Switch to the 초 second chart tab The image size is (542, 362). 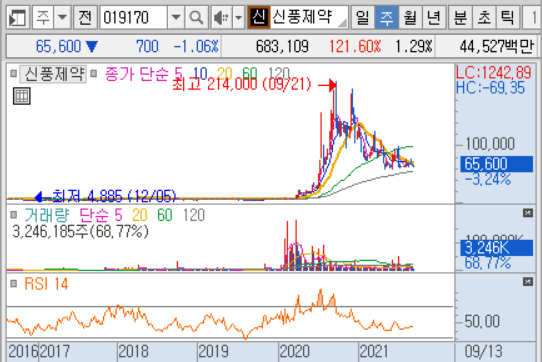pyautogui.click(x=484, y=17)
